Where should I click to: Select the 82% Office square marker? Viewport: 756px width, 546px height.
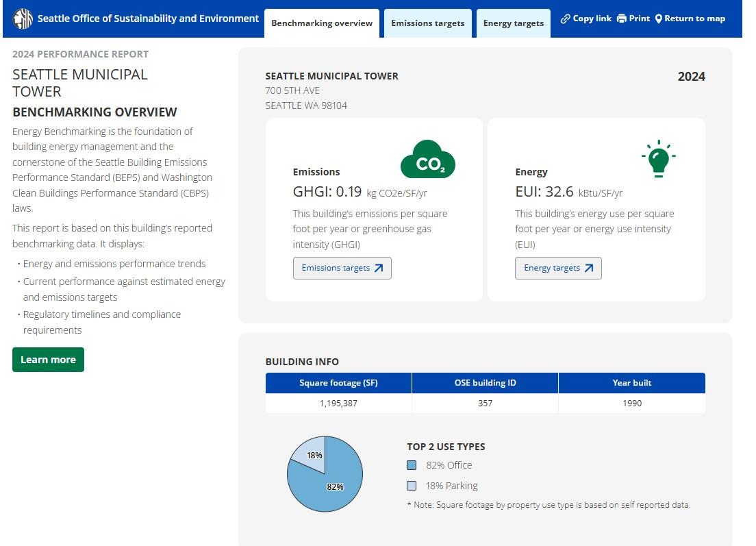pos(412,465)
